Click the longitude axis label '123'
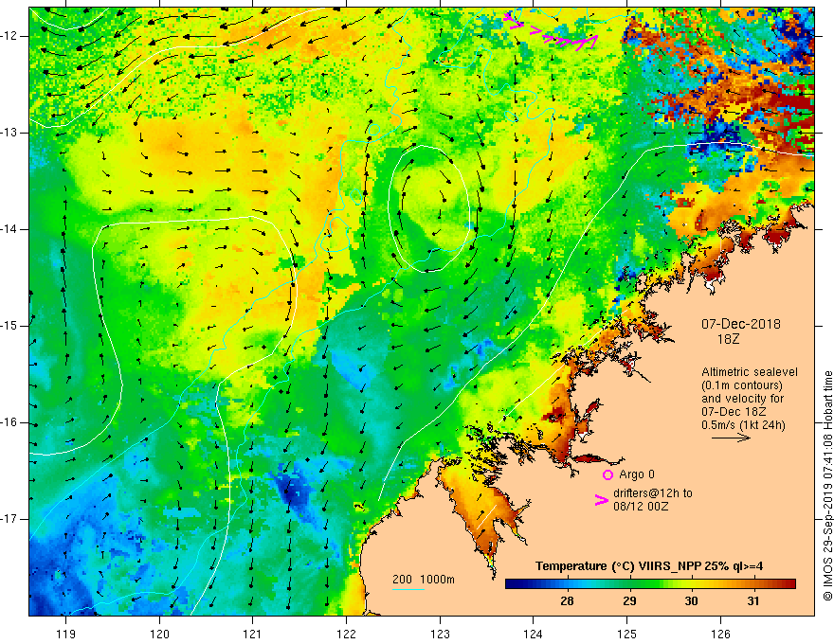The image size is (834, 644). pyautogui.click(x=440, y=634)
